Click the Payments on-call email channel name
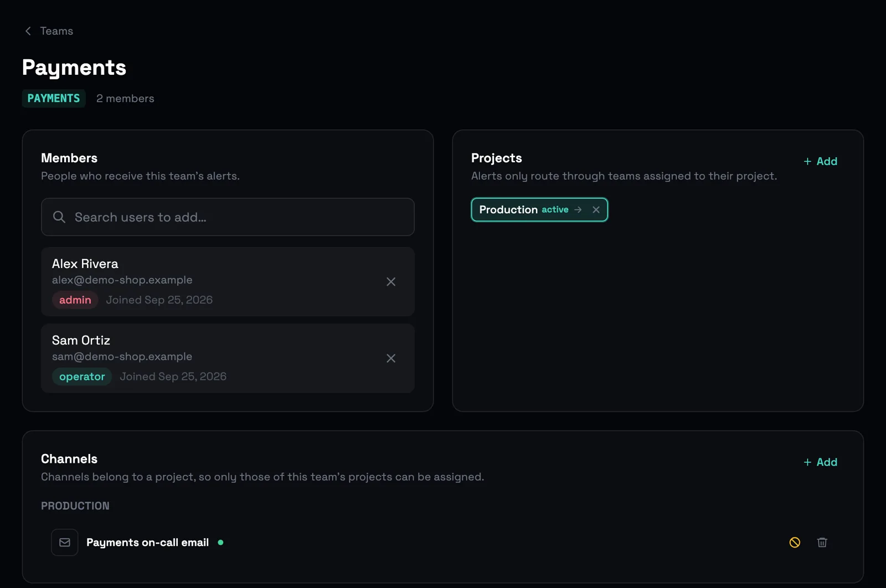 coord(147,543)
